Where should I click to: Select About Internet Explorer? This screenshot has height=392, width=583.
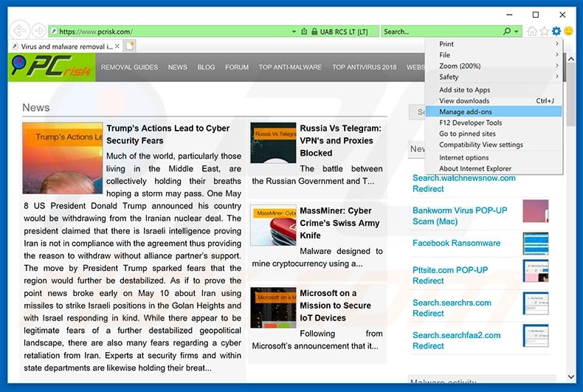coord(494,168)
